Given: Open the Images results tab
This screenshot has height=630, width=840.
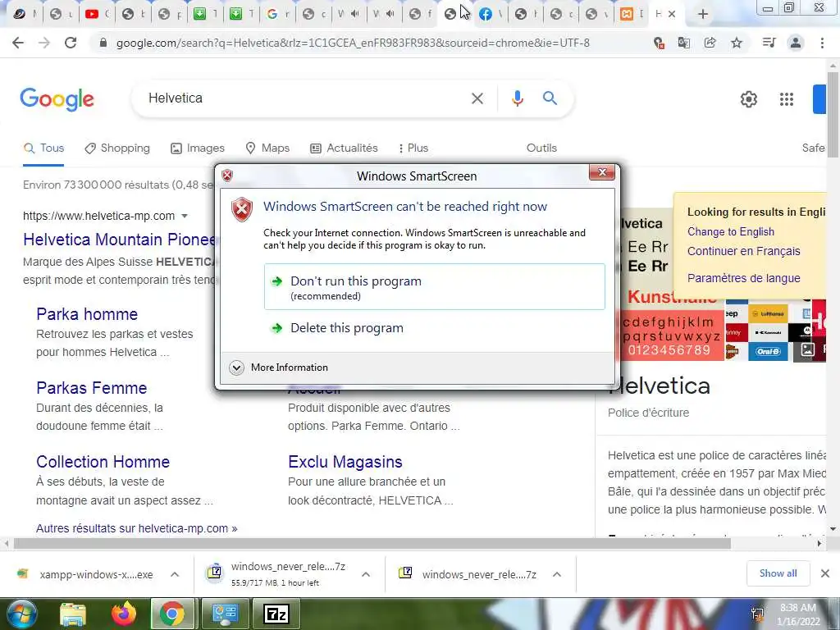Looking at the screenshot, I should tap(197, 148).
